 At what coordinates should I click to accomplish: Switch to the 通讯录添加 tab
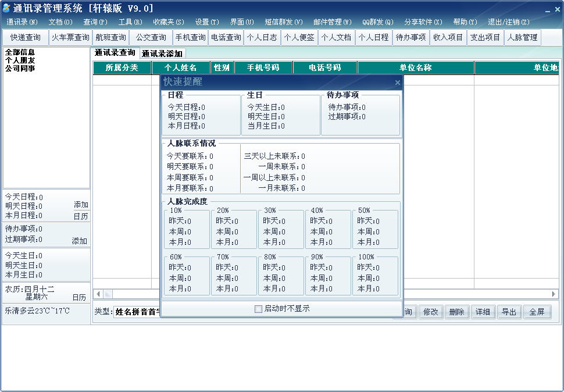(162, 54)
